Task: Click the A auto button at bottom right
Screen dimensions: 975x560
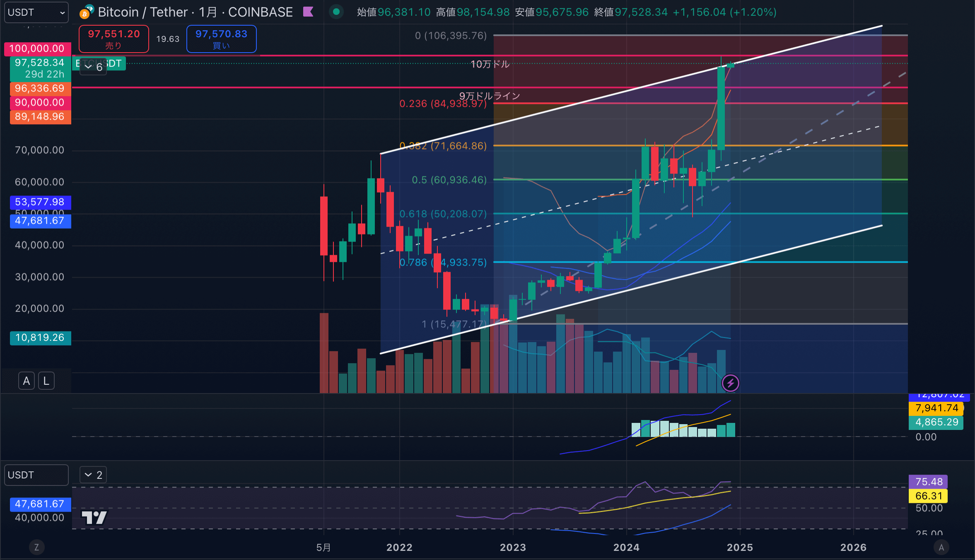Action: [x=941, y=547]
